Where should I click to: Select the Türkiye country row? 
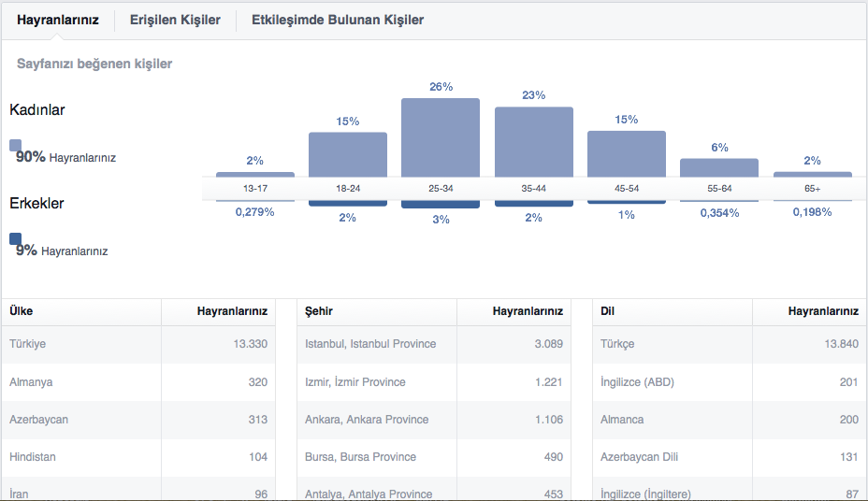[138, 344]
